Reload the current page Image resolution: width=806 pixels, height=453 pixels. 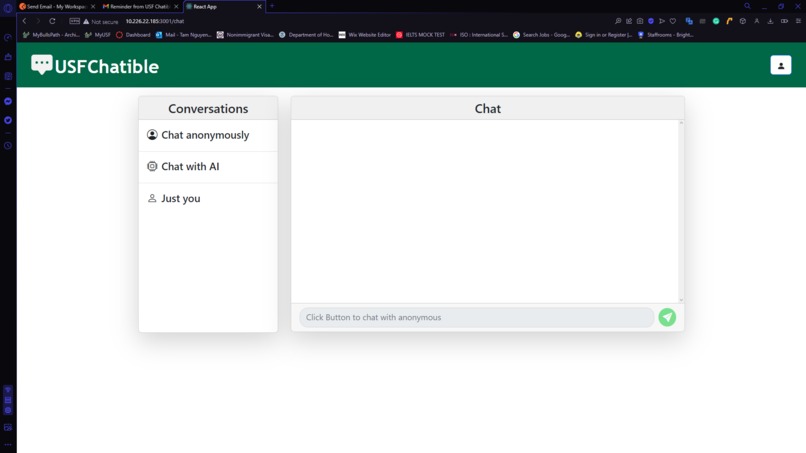(x=52, y=21)
